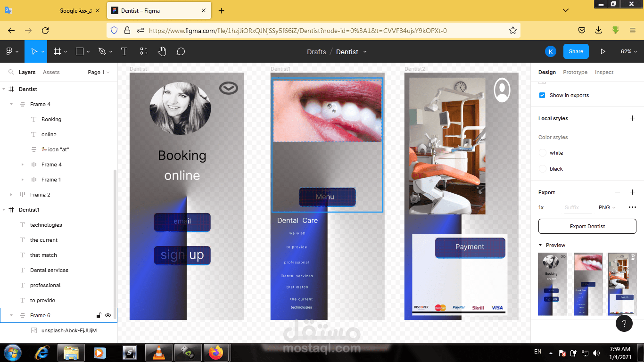The width and height of the screenshot is (644, 362).
Task: Open the 62% zoom dropdown
Action: coord(629,51)
